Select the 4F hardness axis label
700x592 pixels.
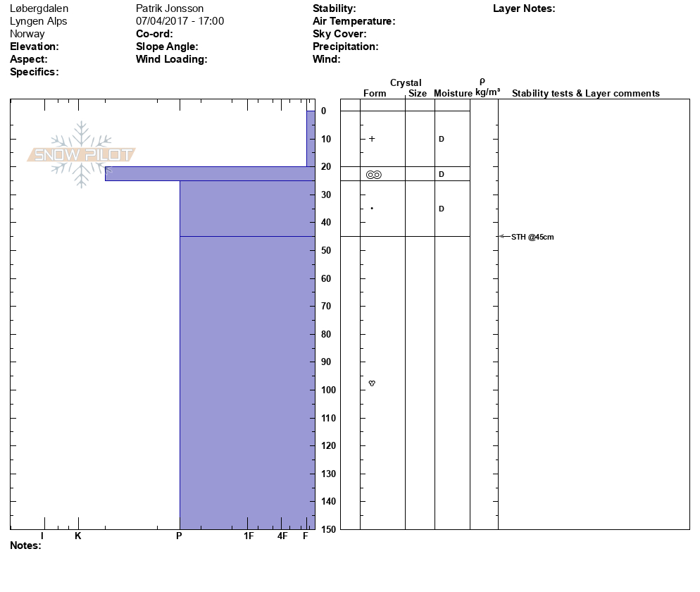[282, 536]
